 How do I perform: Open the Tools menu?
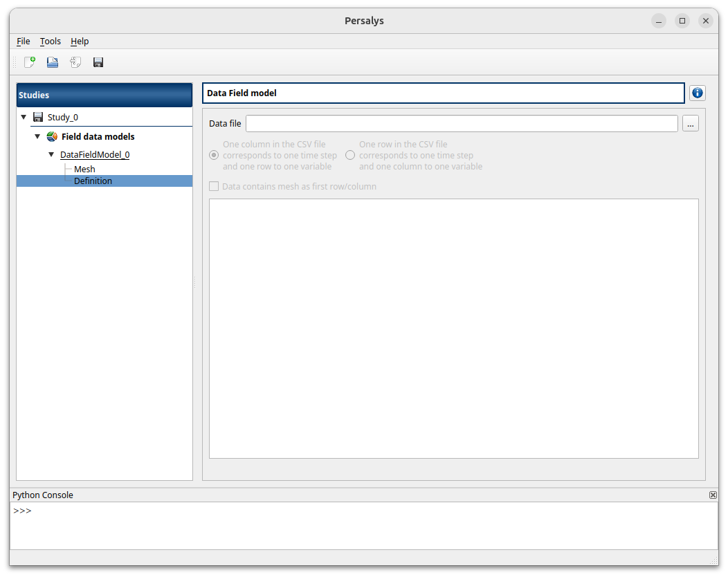(x=50, y=41)
